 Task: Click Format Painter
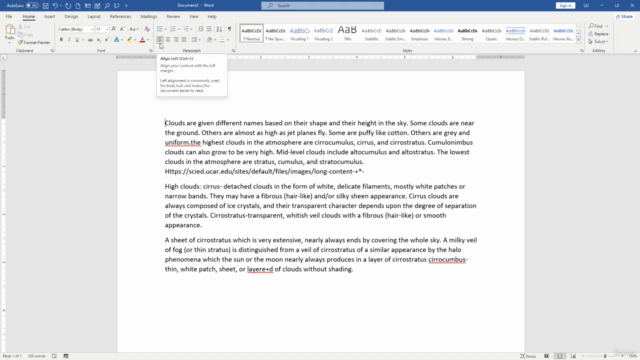pyautogui.click(x=34, y=42)
